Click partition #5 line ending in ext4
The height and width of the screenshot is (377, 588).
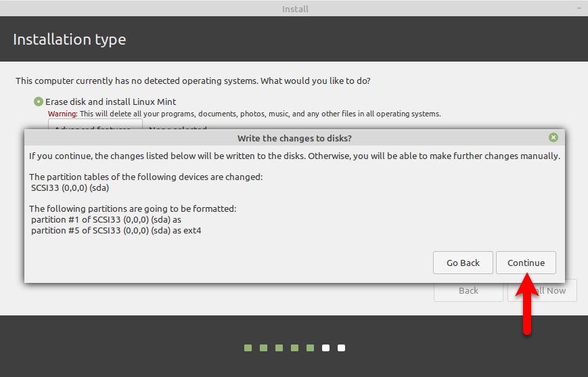tap(116, 231)
